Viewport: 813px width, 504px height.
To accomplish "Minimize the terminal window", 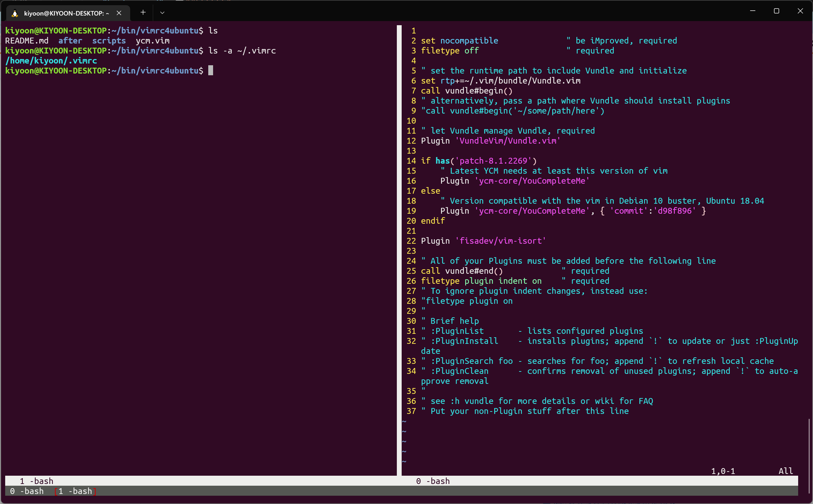I will click(x=753, y=11).
